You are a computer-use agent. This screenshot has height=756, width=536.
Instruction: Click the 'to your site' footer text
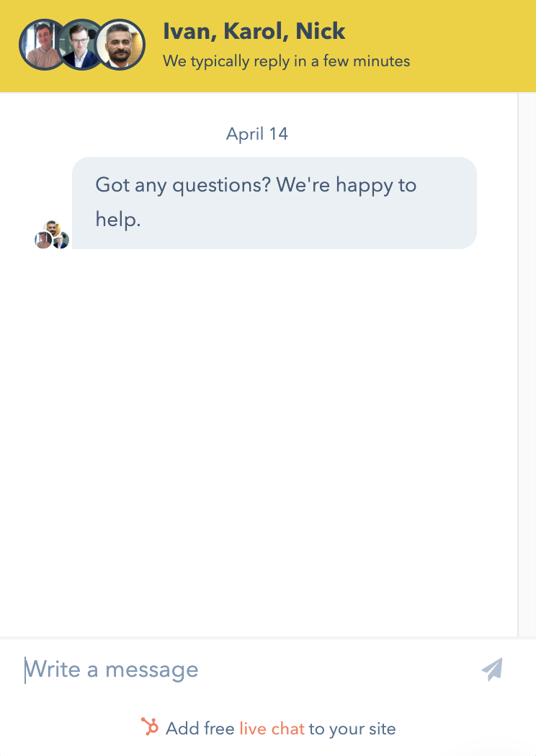pos(352,729)
